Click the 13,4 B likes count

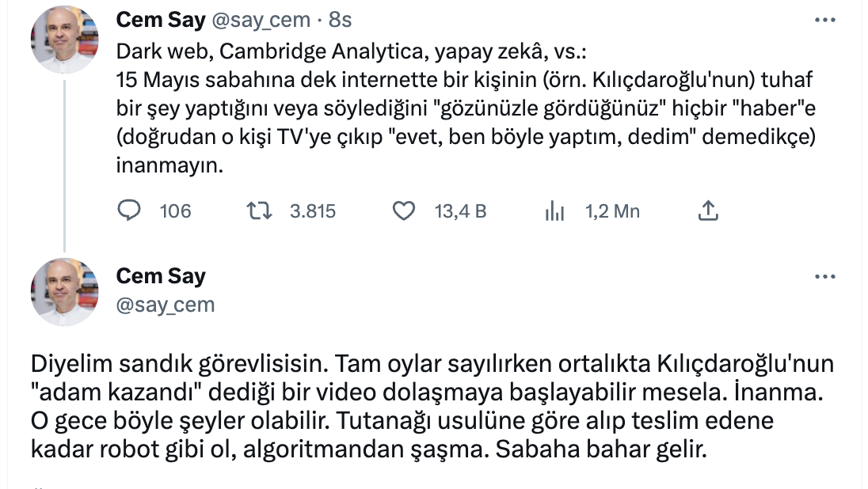coord(460,211)
